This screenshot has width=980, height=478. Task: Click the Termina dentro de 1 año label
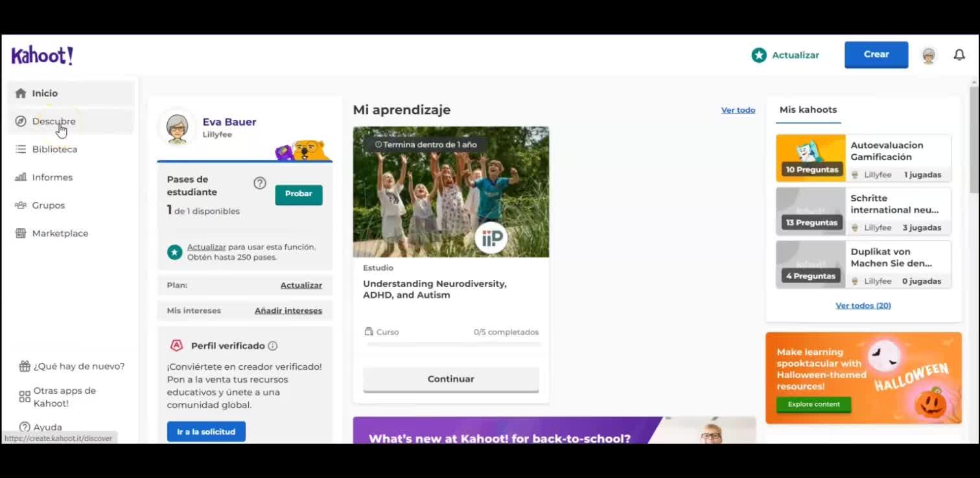[426, 144]
